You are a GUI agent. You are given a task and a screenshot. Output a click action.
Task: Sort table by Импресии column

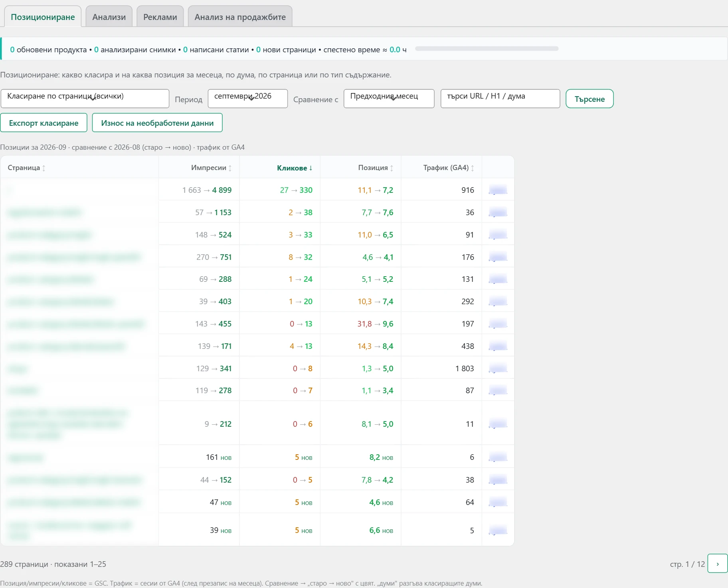[211, 168]
